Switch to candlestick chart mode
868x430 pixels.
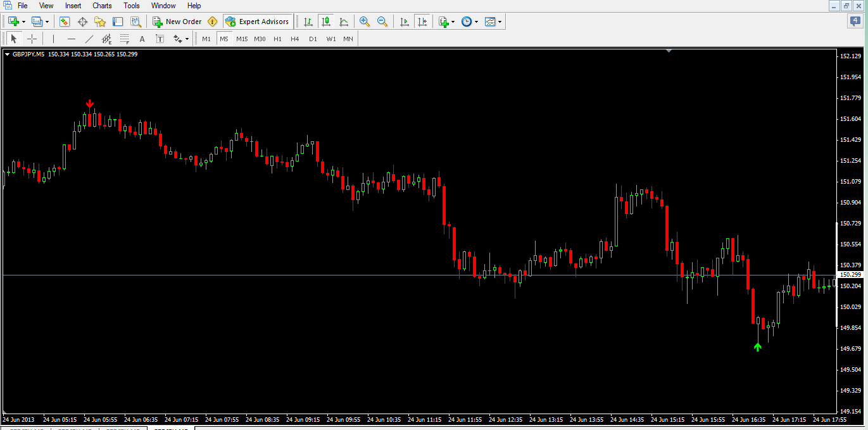[326, 22]
